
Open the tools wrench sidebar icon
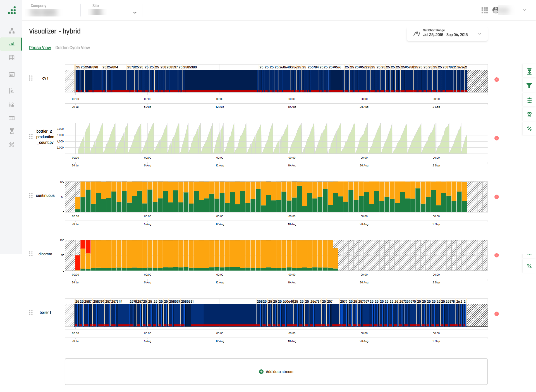[x=12, y=145]
